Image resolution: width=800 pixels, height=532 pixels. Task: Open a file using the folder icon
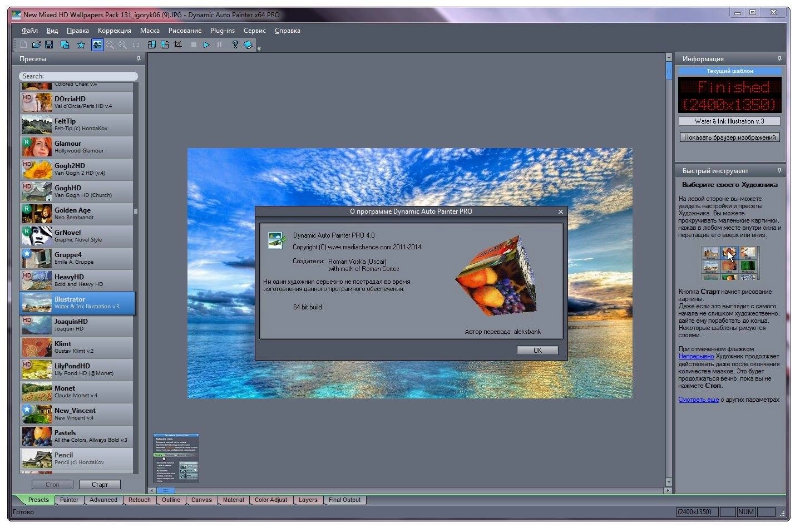pyautogui.click(x=36, y=45)
